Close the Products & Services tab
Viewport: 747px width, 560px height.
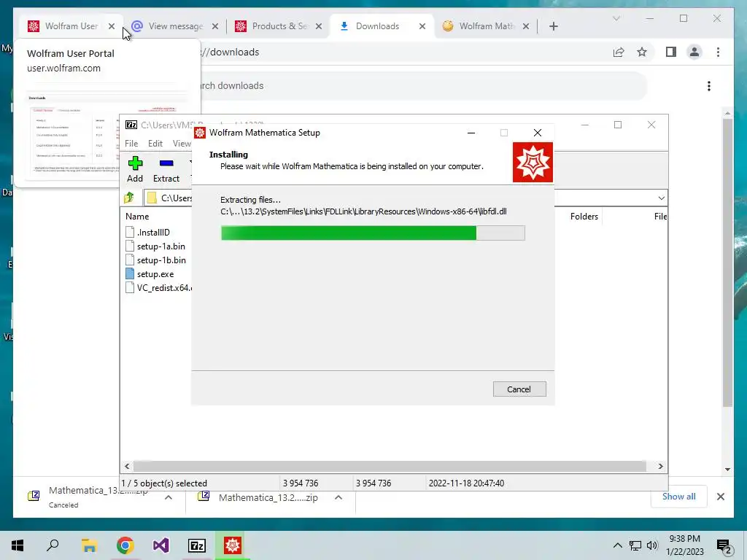[x=319, y=26]
